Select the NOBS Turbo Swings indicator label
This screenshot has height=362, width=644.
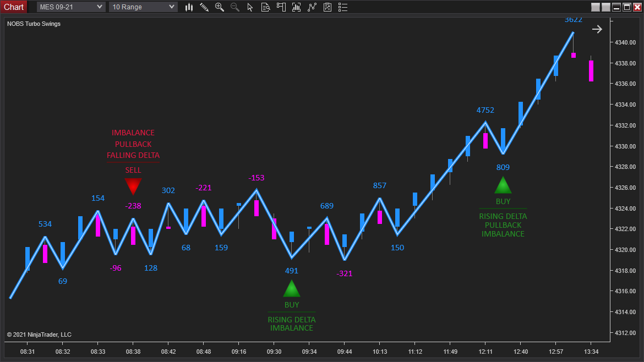(34, 24)
